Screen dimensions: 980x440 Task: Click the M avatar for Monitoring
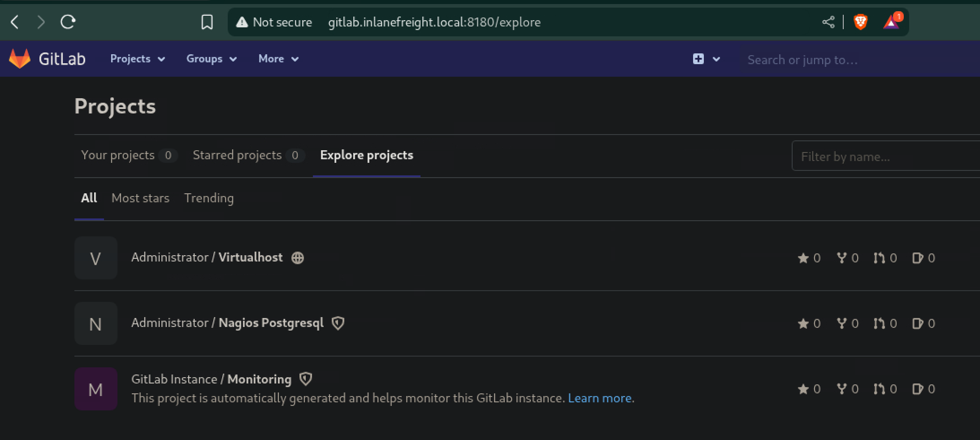coord(96,389)
